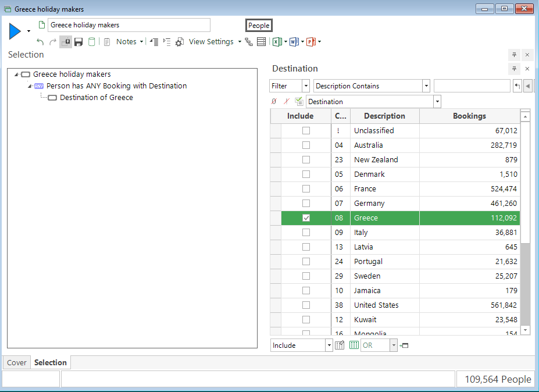Click the filter text input box

[x=472, y=86]
